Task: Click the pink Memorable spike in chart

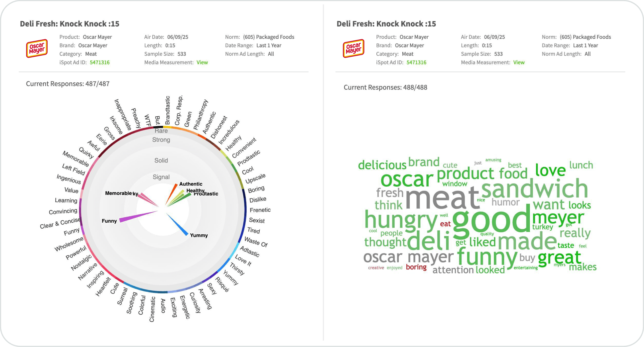Action: pyautogui.click(x=149, y=200)
